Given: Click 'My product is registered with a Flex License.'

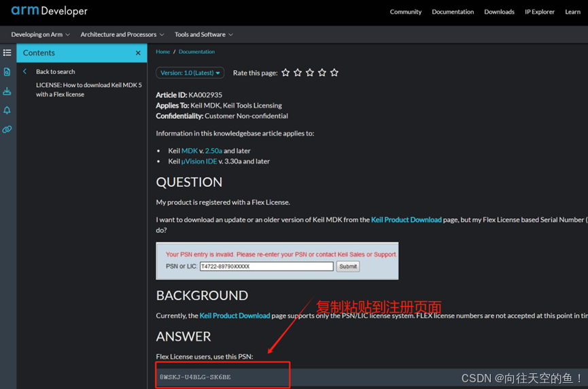Looking at the screenshot, I should (x=223, y=202).
